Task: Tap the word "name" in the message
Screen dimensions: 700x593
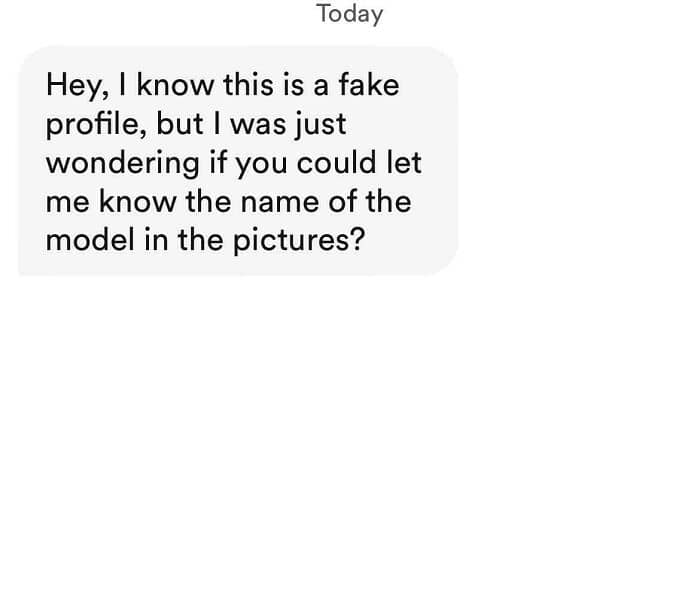Action: click(x=289, y=201)
